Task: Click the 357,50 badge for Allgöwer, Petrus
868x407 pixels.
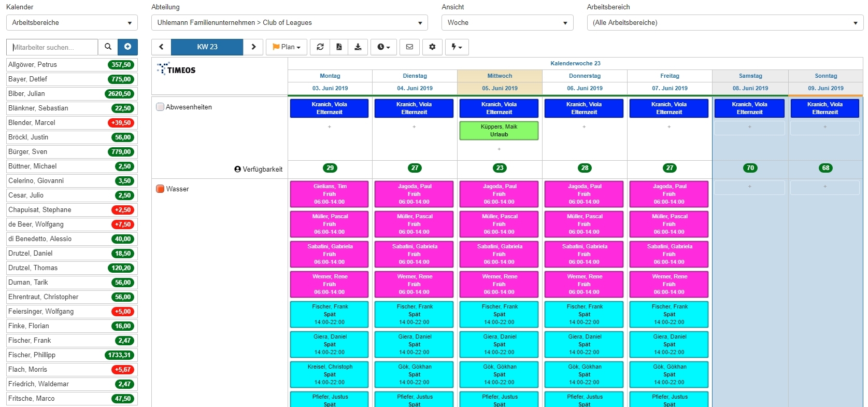Action: [121, 65]
